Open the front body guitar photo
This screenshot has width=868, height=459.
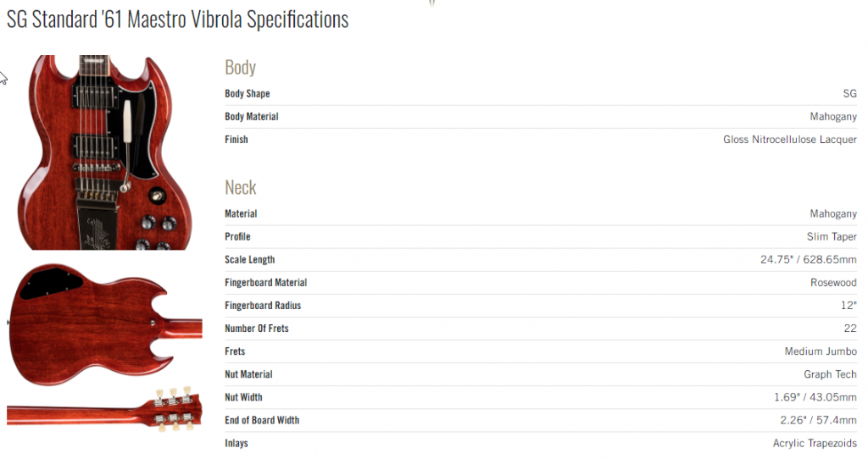pos(105,152)
